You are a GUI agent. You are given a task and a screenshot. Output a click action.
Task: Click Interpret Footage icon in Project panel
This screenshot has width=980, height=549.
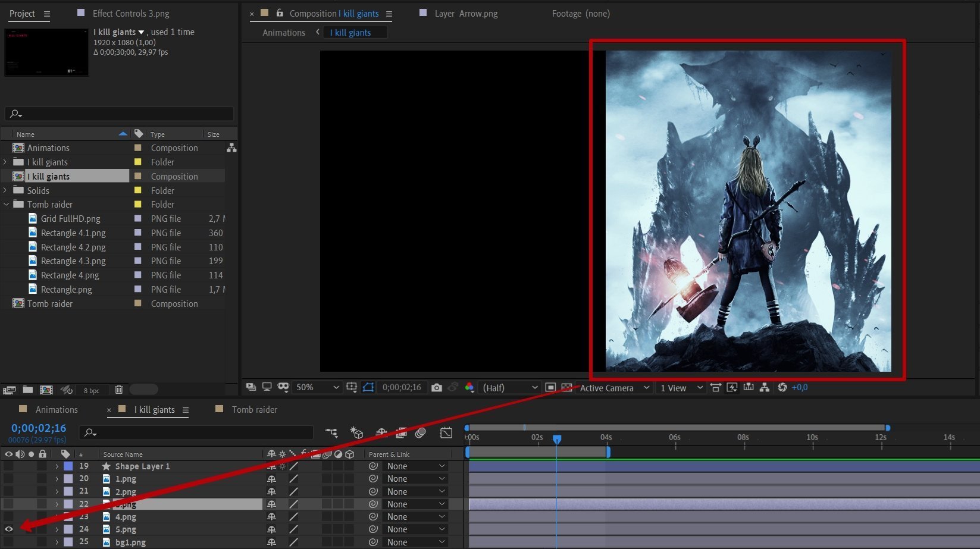(9, 390)
